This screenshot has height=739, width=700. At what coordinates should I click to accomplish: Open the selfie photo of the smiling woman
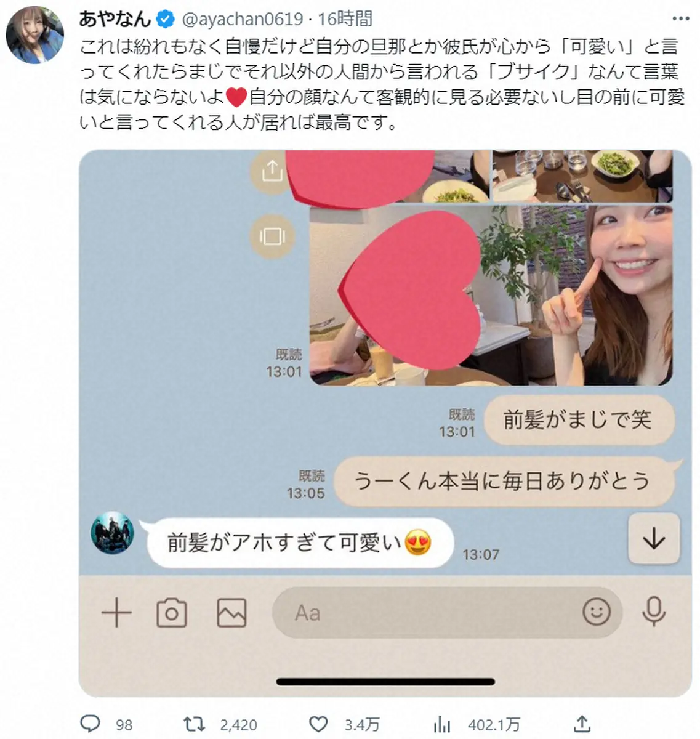[491, 296]
